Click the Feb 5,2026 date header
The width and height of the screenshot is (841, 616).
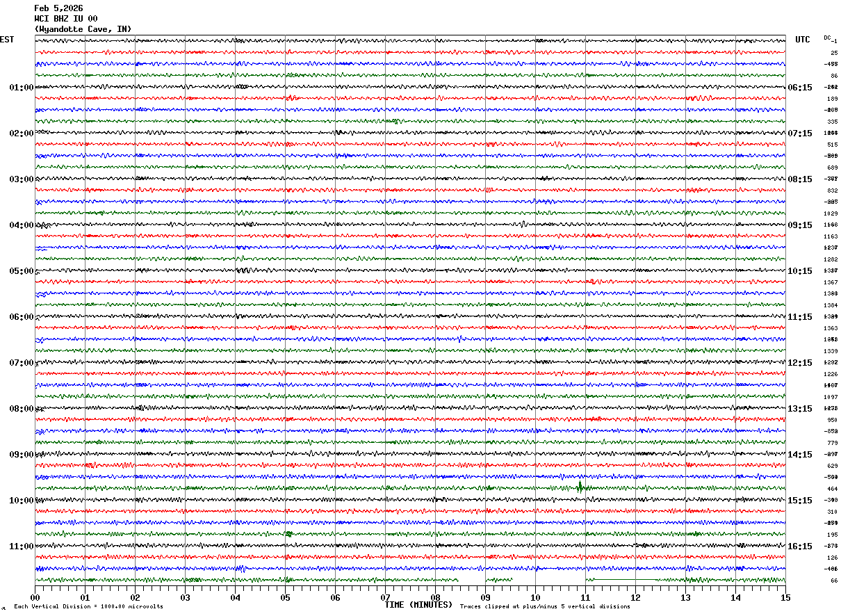[58, 8]
